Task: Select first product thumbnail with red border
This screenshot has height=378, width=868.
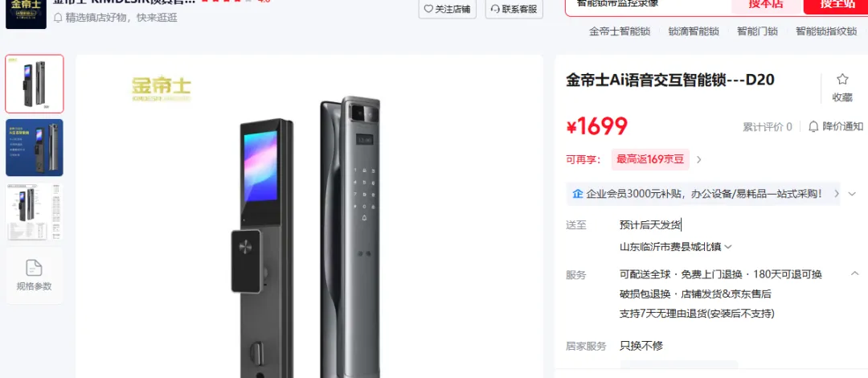Action: coord(35,84)
